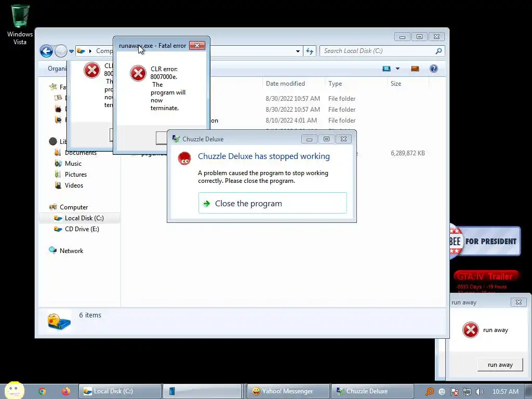Select the Music library in sidebar
Screen dimensions: 532x399
point(73,164)
